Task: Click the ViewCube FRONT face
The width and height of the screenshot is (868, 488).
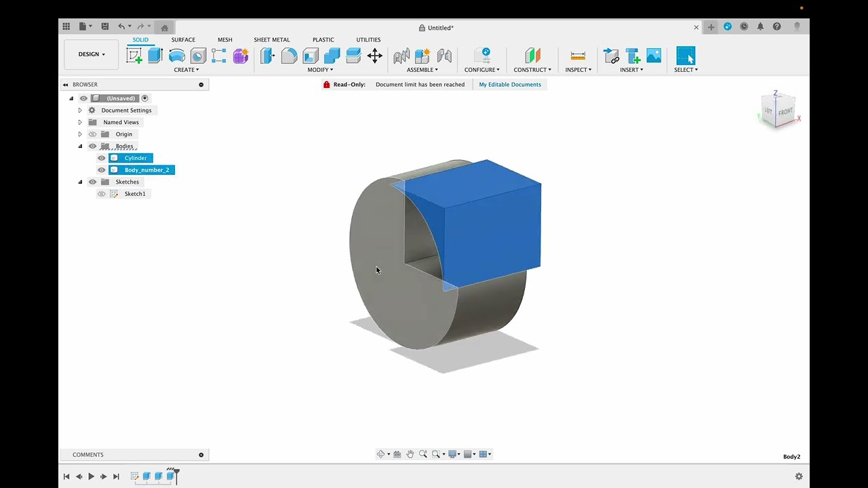Action: (785, 112)
